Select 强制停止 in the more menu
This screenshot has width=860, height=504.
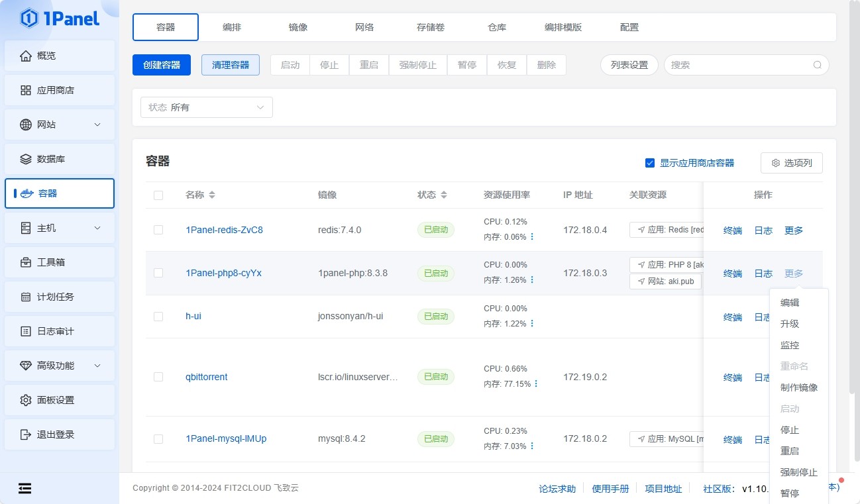(799, 472)
